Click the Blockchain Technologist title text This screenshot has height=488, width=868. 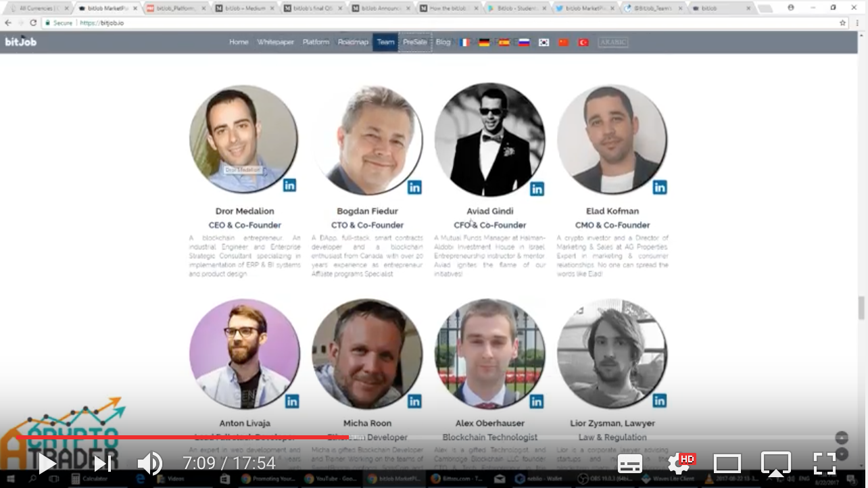pos(490,437)
